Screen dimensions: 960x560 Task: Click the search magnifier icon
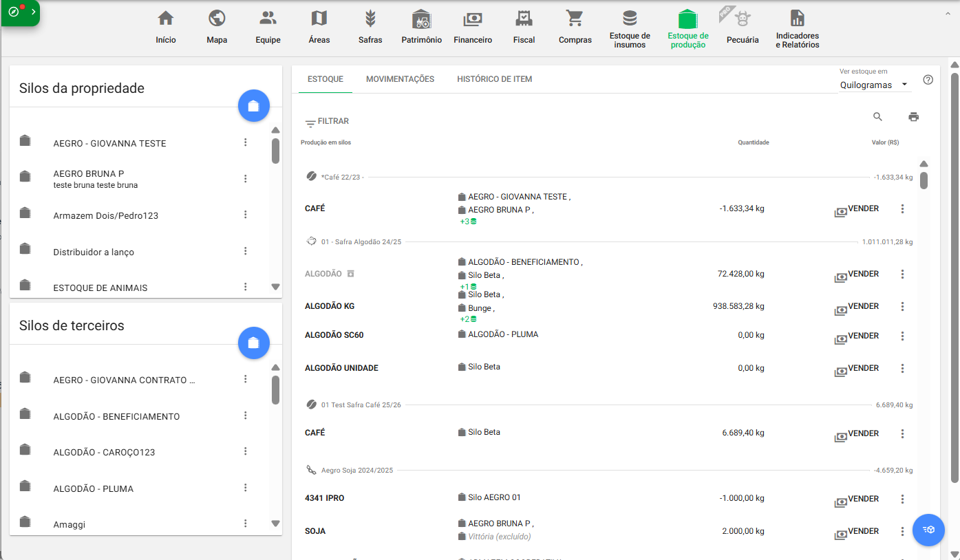click(x=877, y=117)
